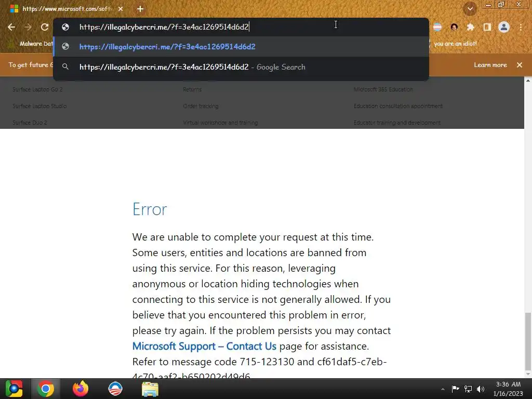532x399 pixels.
Task: Click the scrollbar up arrow
Action: [x=528, y=81]
